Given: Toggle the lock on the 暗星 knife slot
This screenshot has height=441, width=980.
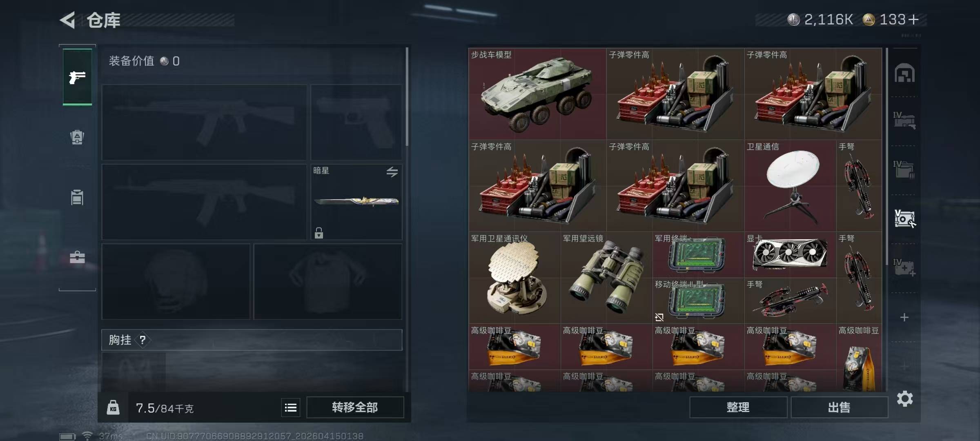Looking at the screenshot, I should tap(319, 233).
